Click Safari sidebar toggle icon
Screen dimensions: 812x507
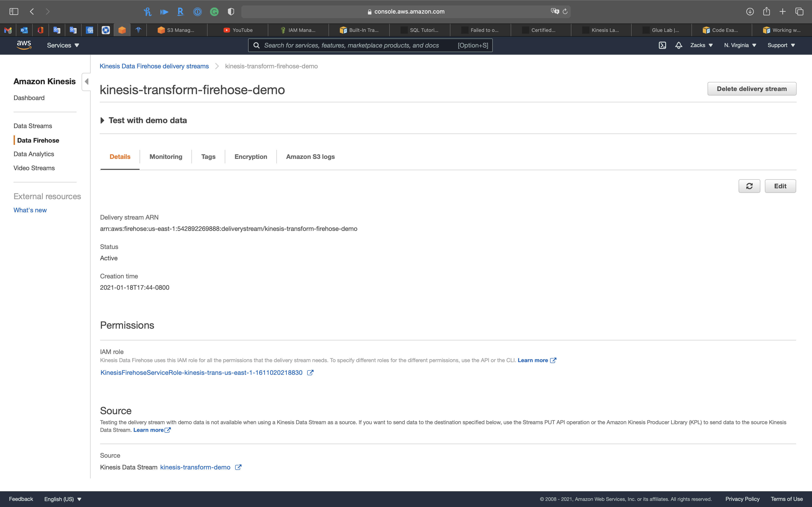pyautogui.click(x=14, y=11)
